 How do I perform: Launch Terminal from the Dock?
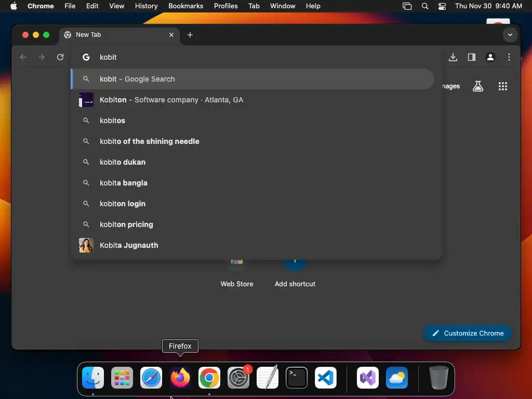pos(297,377)
